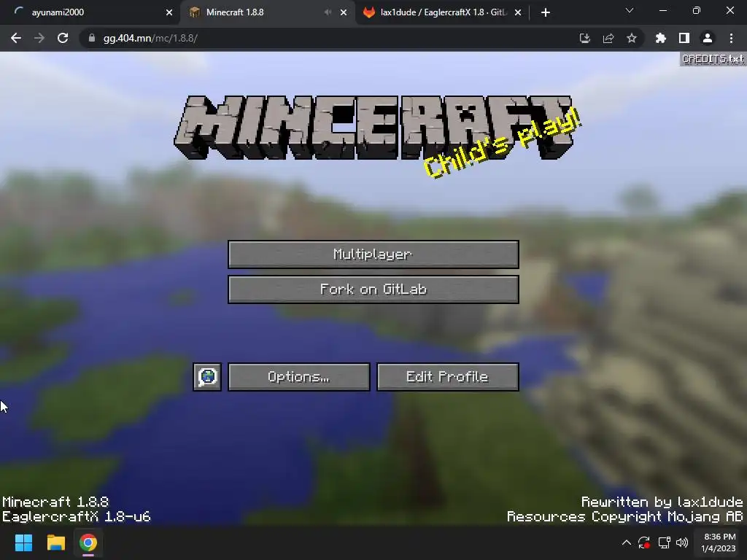
Task: Restore down the Chrome browser window
Action: 697,10
